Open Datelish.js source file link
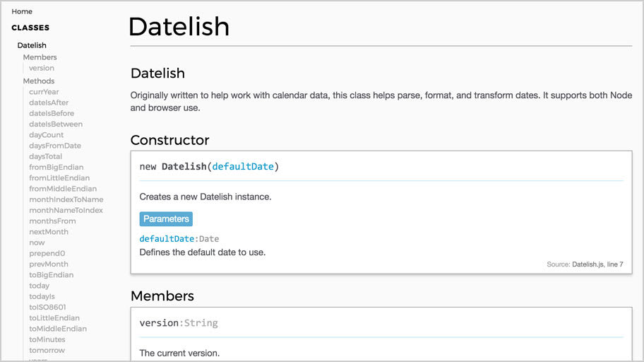The width and height of the screenshot is (644, 362). point(588,264)
